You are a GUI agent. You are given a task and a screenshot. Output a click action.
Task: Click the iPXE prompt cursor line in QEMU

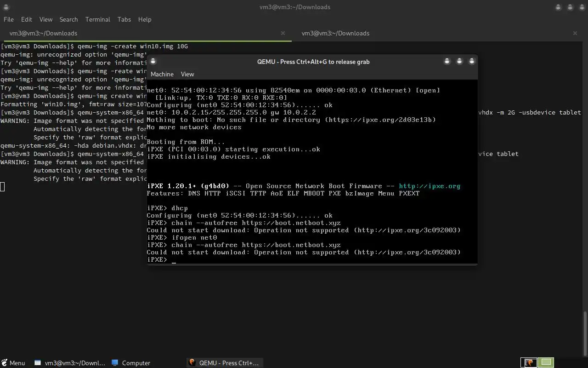tap(161, 259)
